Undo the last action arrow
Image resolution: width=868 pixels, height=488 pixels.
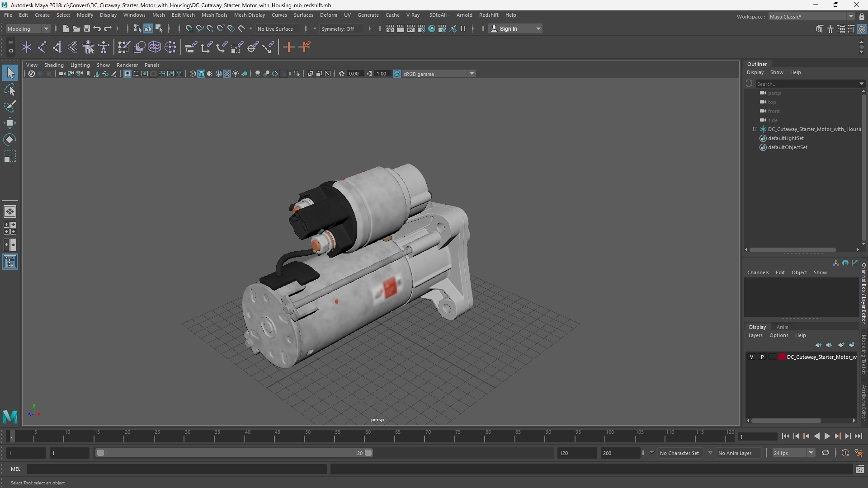(97, 28)
